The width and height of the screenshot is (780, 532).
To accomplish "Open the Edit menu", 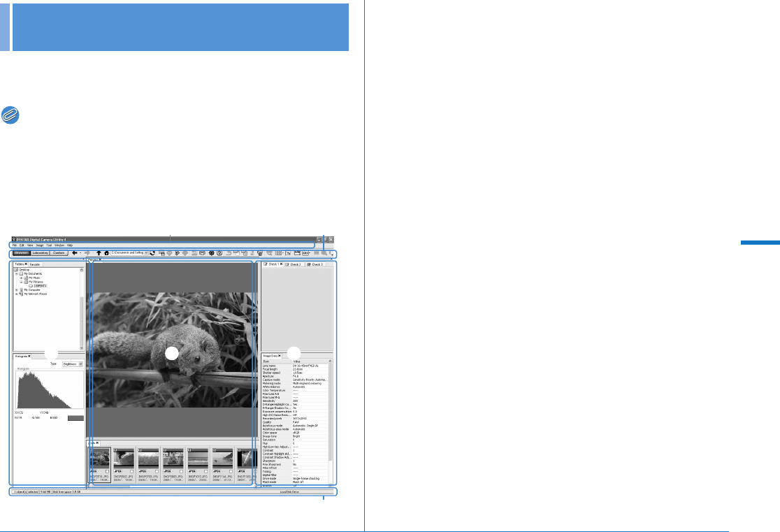I will (22, 245).
